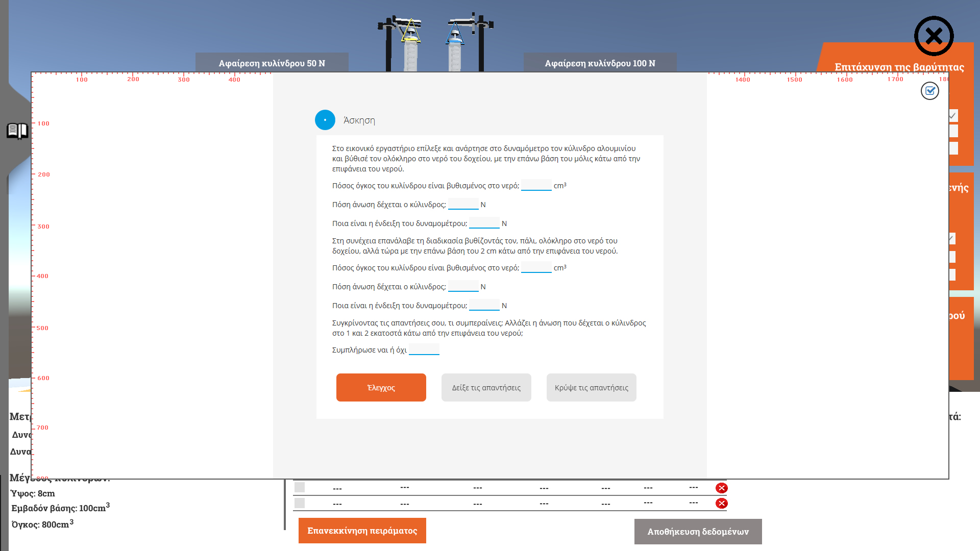Click Δείξε τις απαντήσεις button
This screenshot has height=551, width=980.
(486, 387)
